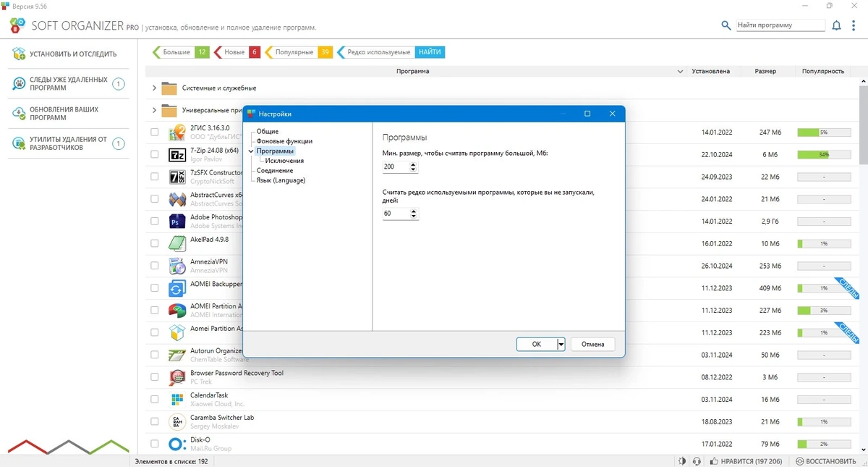Image resolution: width=868 pixels, height=467 pixels.
Task: Check the 2ГИС 3.16.3.0 checkbox
Action: pyautogui.click(x=155, y=132)
